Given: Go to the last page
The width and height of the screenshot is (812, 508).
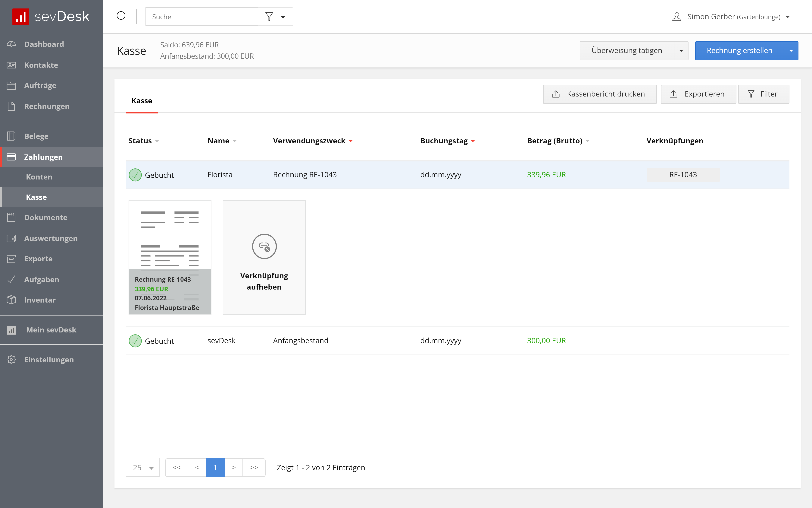Looking at the screenshot, I should click(x=254, y=467).
